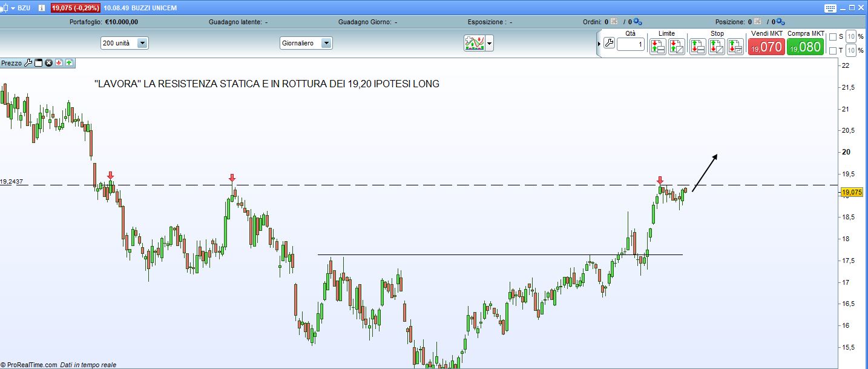
Task: Close the Prezzo panel with the X icon
Action: pyautogui.click(x=48, y=62)
